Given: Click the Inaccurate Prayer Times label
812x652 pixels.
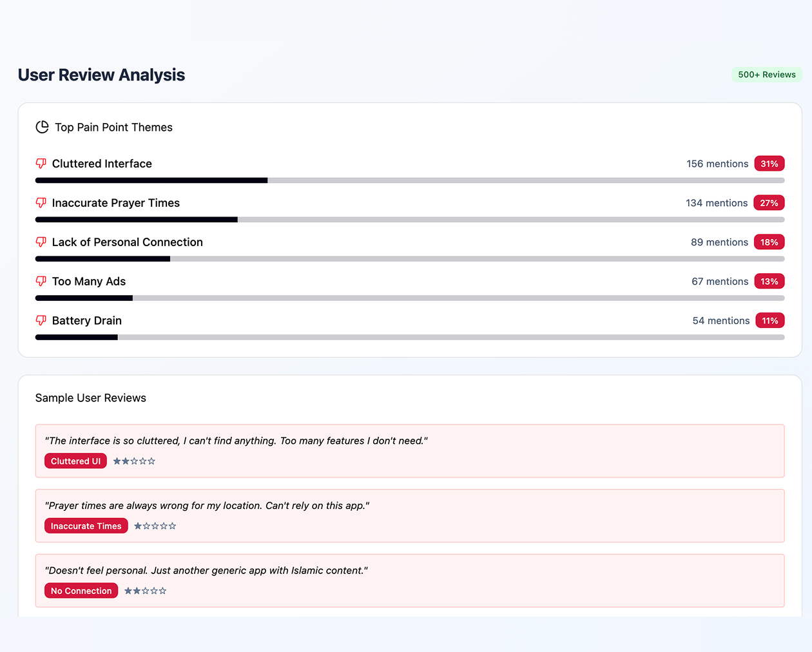Looking at the screenshot, I should point(116,203).
